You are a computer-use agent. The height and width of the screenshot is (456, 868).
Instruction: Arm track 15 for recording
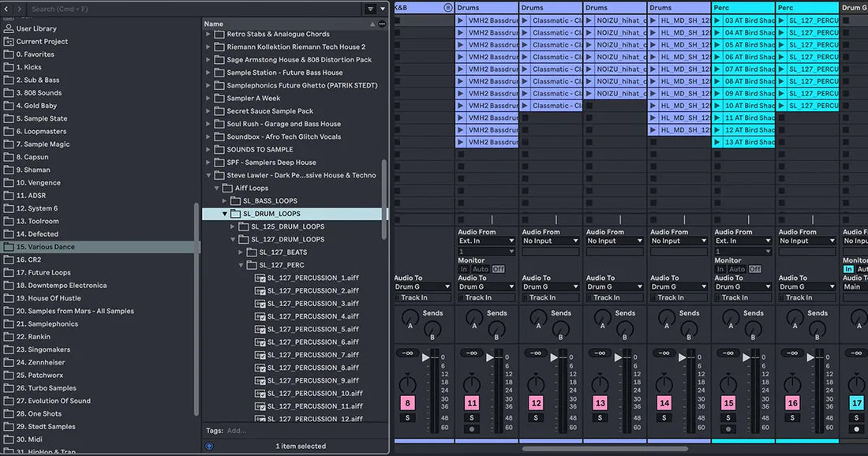tap(728, 429)
